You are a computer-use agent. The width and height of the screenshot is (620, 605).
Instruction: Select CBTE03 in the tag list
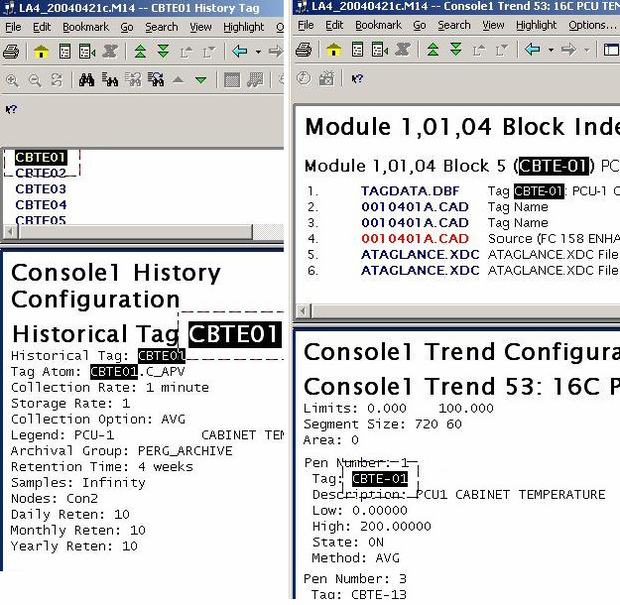41,189
